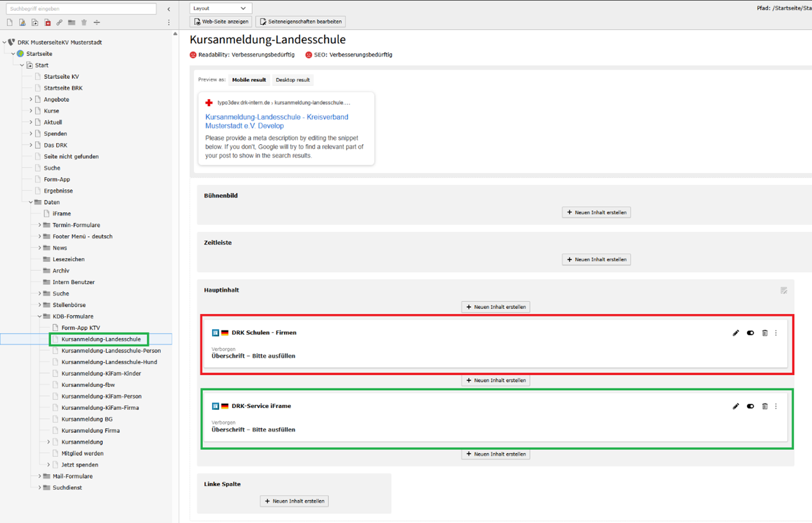Select Kursanmeldung-Landesschule-Person in page tree
812x523 pixels.
(x=111, y=351)
